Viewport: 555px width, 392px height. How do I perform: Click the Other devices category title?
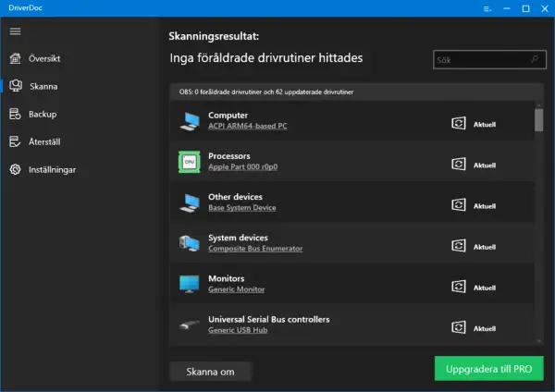(x=235, y=197)
